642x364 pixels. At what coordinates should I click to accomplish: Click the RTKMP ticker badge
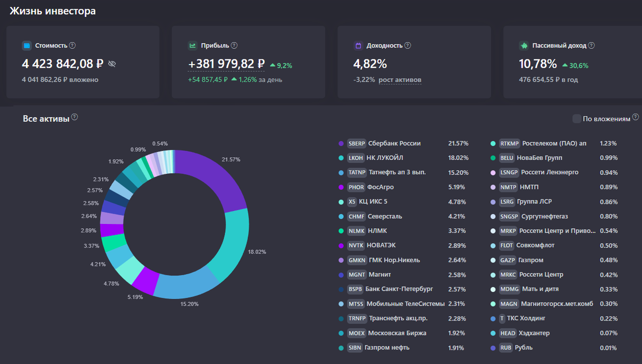[509, 143]
